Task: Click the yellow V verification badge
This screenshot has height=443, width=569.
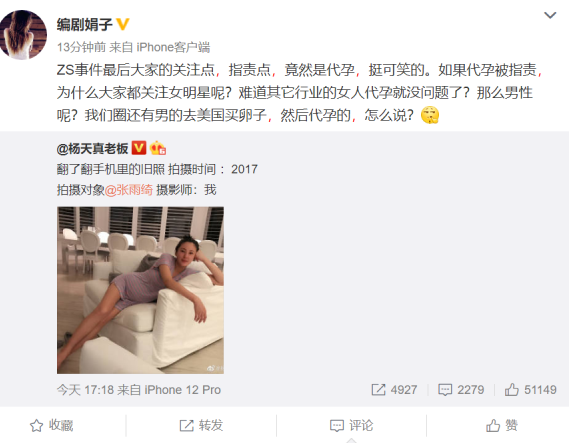Action: [x=123, y=24]
